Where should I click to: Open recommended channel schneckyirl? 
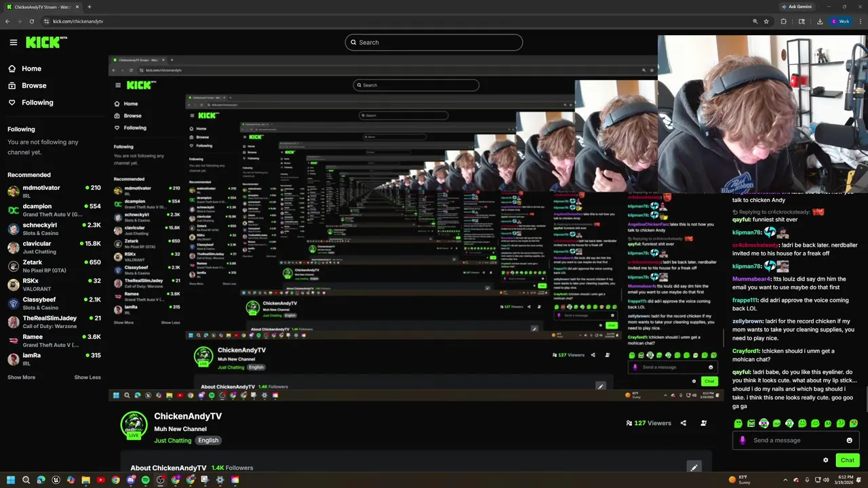(x=54, y=228)
